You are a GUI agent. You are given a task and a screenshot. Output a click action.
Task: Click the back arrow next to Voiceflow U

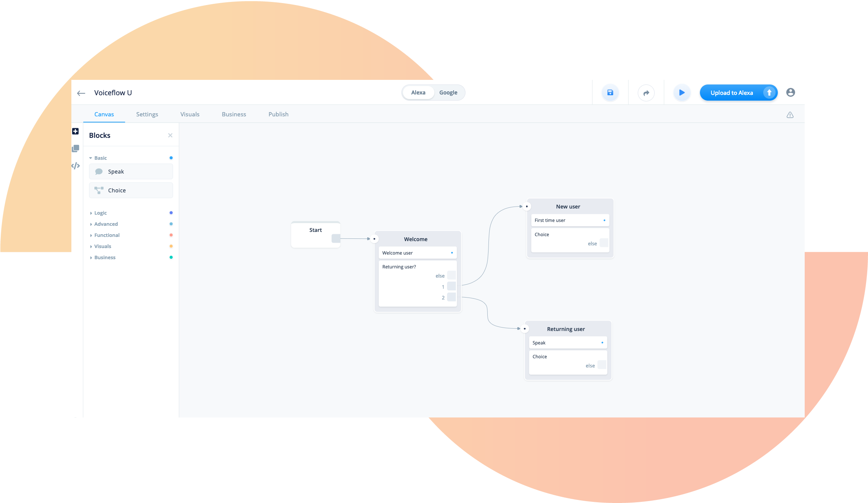(81, 93)
